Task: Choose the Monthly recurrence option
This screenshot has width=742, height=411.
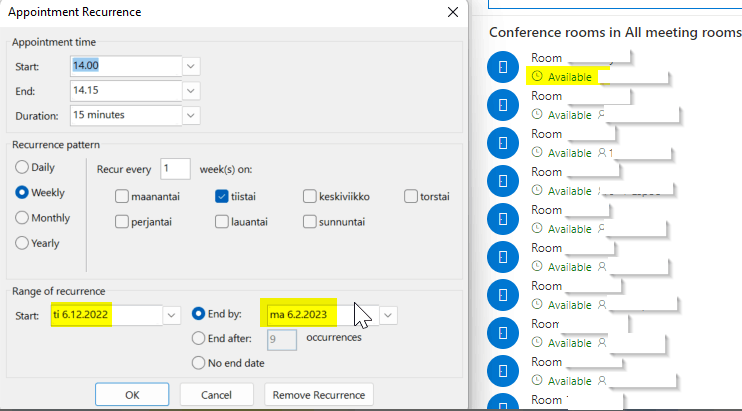Action: [x=22, y=218]
